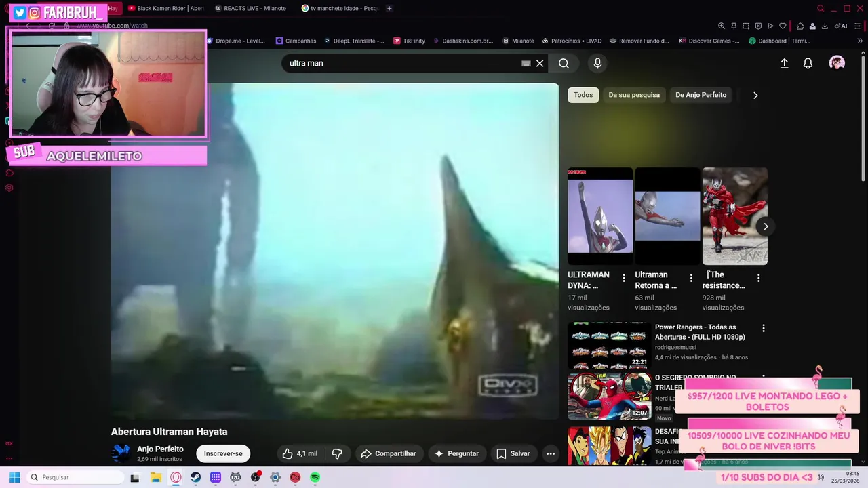This screenshot has height=488, width=868.
Task: Switch to the 'tv manchete idade' Google tab
Action: pyautogui.click(x=339, y=8)
